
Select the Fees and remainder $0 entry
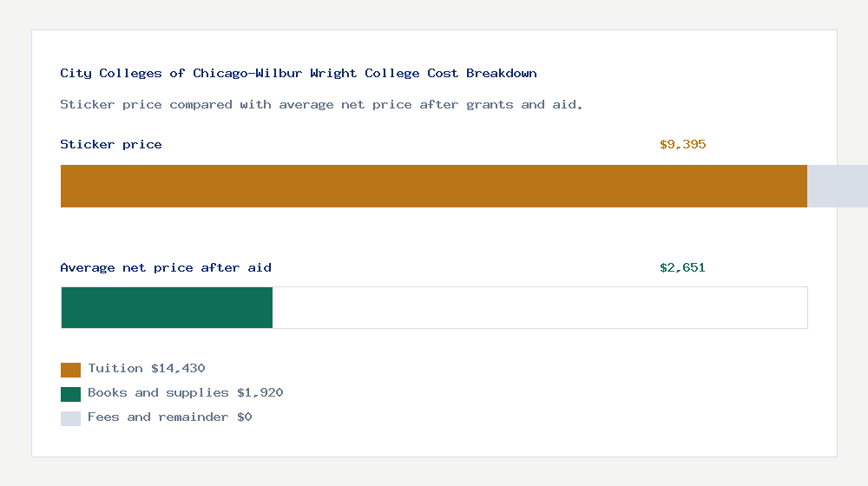[156, 418]
